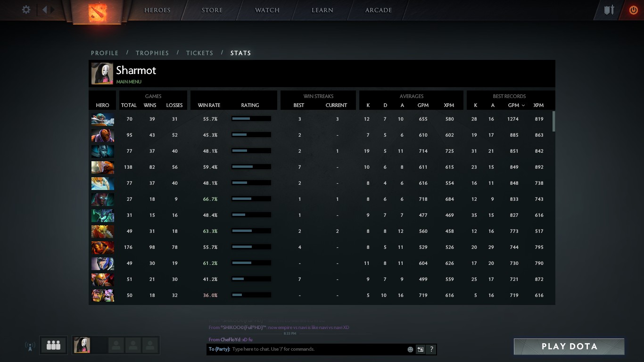The height and width of the screenshot is (362, 644).
Task: Click the 66.7% win rate value
Action: [210, 199]
